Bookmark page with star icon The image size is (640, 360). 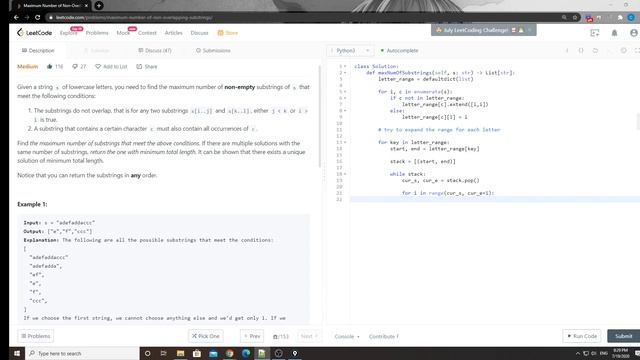click(575, 18)
